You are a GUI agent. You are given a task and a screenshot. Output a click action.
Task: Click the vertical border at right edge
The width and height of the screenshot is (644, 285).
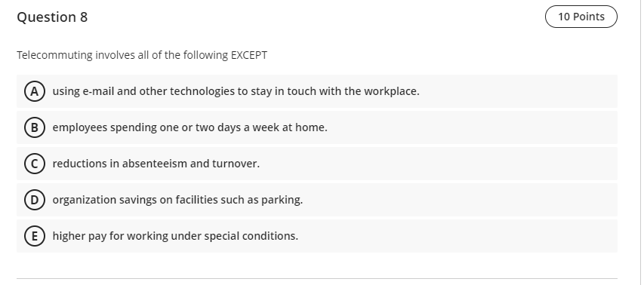pos(641,142)
